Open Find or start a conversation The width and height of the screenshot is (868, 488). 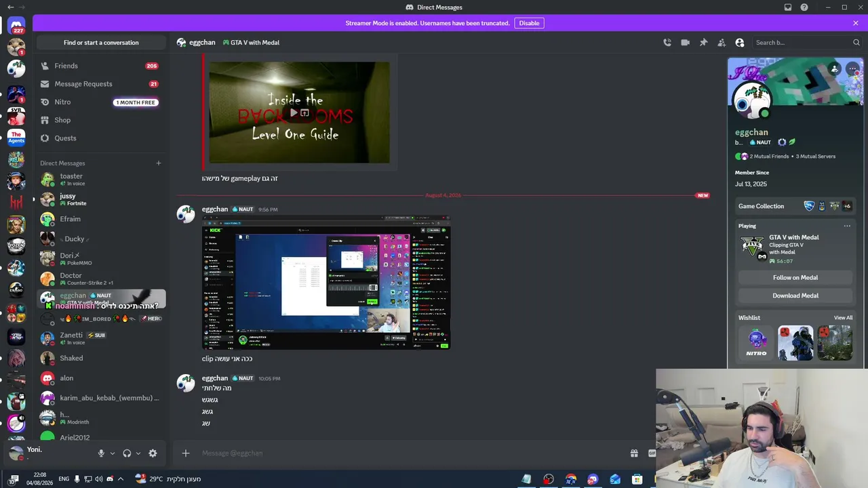[x=101, y=43]
